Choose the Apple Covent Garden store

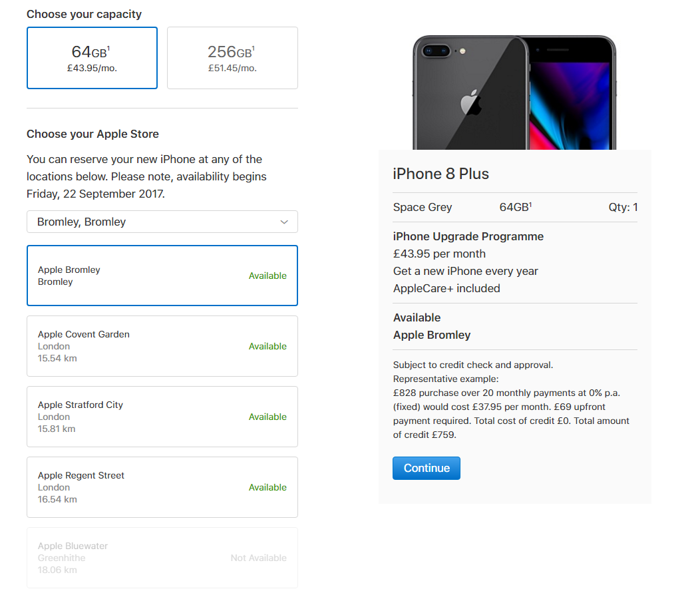click(x=162, y=346)
